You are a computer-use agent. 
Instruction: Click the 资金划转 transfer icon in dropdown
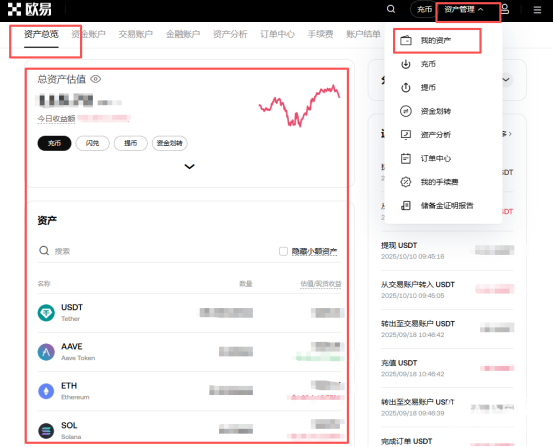click(406, 111)
